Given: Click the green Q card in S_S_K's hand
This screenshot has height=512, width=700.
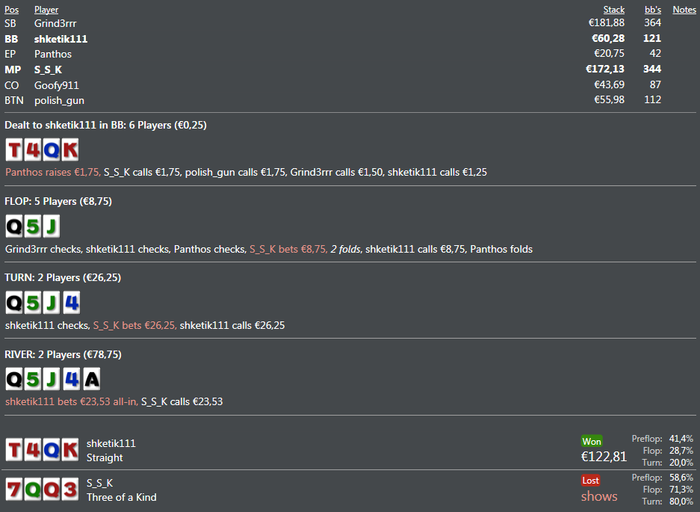Looking at the screenshot, I should point(33,489).
